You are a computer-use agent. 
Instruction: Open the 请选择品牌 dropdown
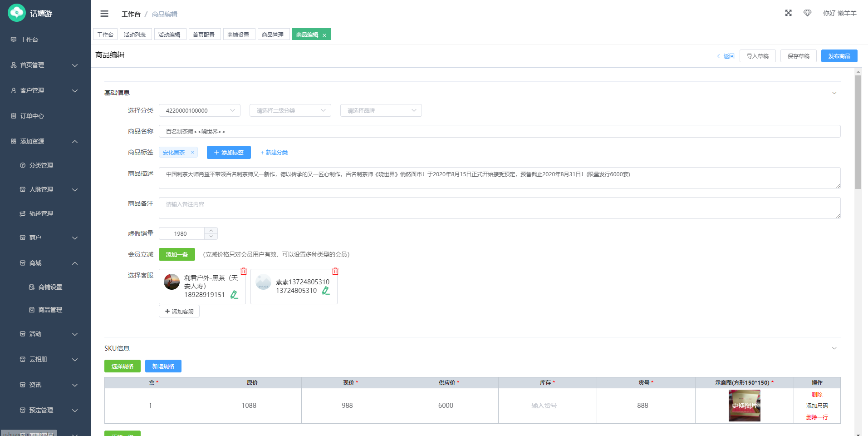381,110
